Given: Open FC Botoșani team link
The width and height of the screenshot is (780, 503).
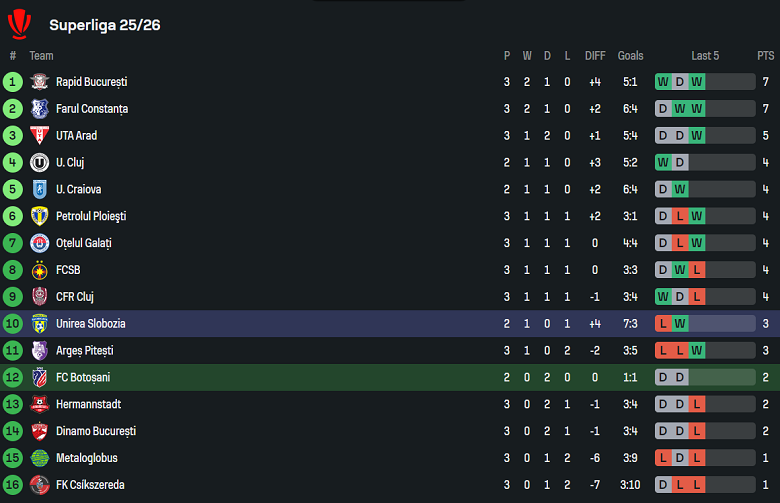Looking at the screenshot, I should (83, 377).
